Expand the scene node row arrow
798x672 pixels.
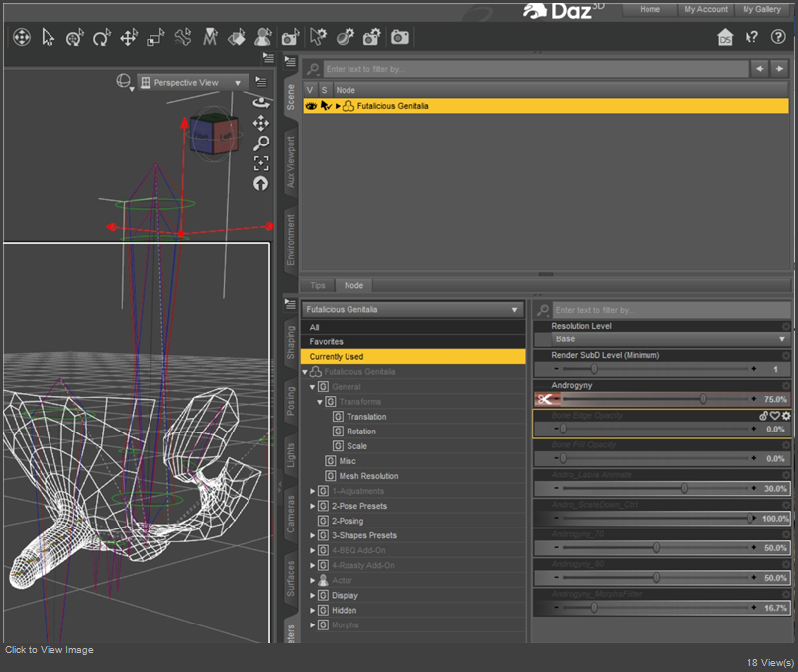[x=338, y=106]
